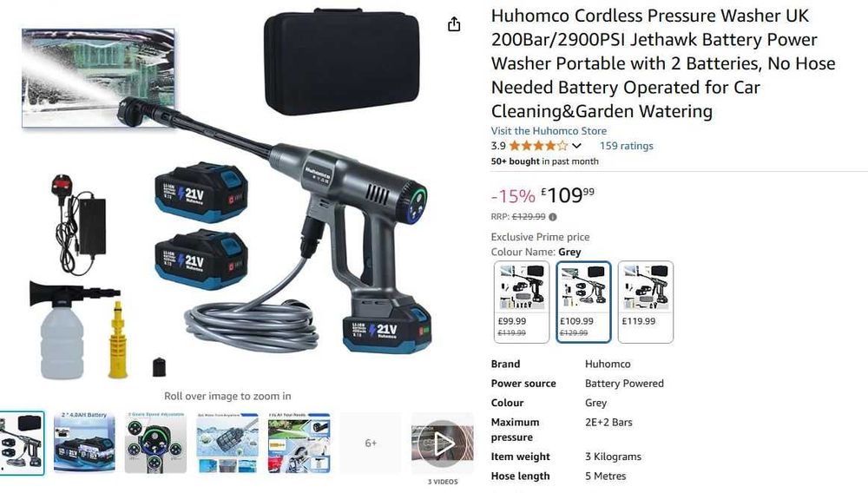Open the water filter basket thumbnail
This screenshot has height=493, width=868.
click(227, 443)
